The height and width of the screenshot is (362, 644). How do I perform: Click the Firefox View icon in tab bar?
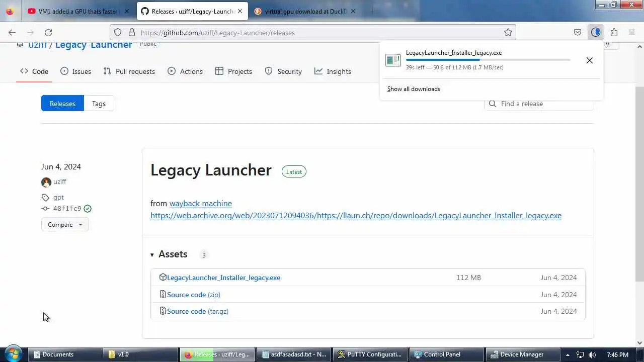point(10,11)
